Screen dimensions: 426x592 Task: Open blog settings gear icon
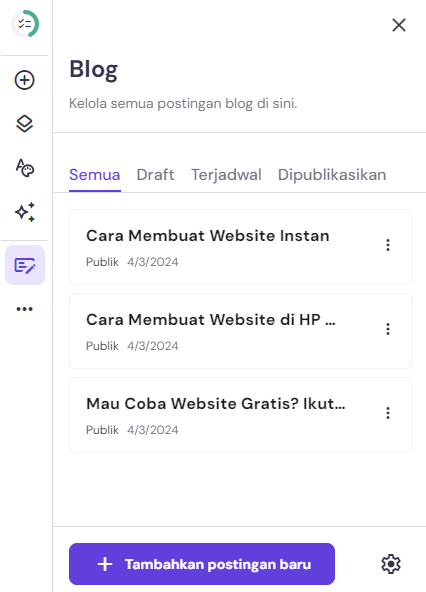point(391,564)
